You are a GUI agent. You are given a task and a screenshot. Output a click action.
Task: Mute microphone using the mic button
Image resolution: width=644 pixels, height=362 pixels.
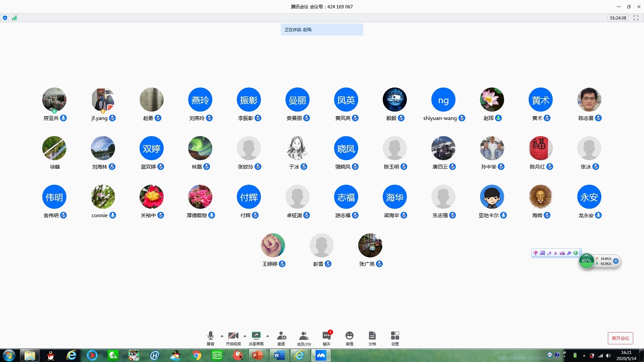pyautogui.click(x=211, y=338)
